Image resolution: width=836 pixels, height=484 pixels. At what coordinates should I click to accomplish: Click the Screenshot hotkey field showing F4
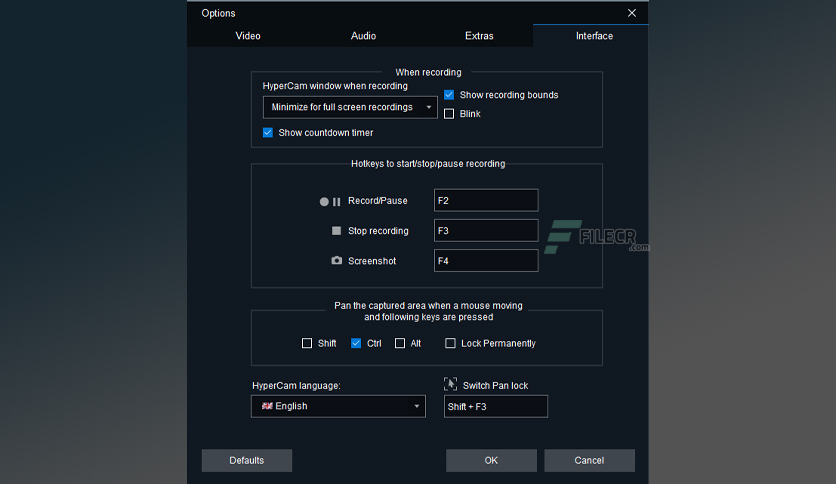[x=486, y=261]
